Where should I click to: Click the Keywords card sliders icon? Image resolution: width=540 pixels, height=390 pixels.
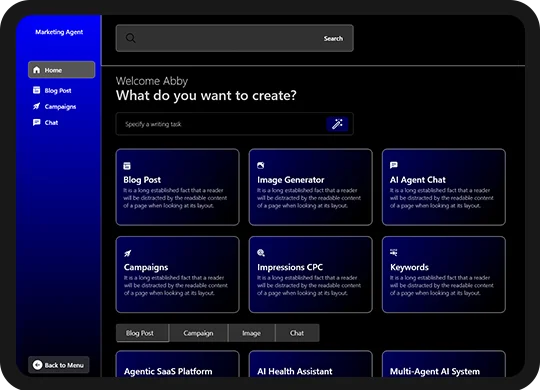click(x=394, y=252)
